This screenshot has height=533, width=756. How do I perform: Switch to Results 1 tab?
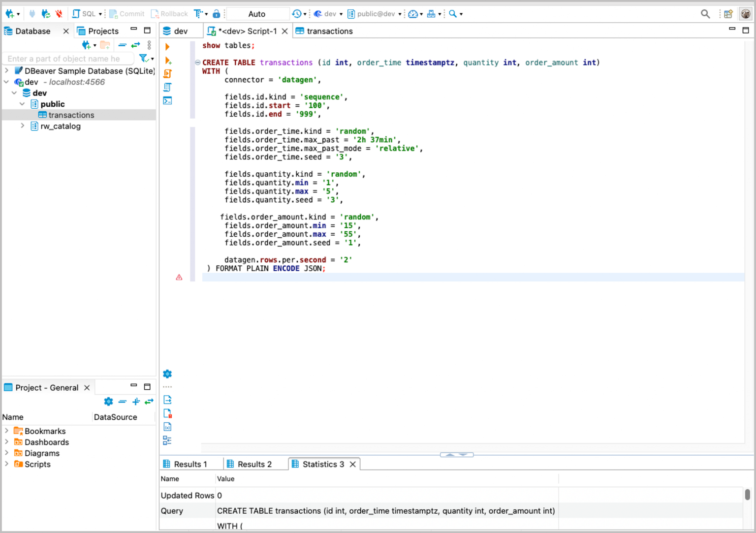(x=185, y=464)
